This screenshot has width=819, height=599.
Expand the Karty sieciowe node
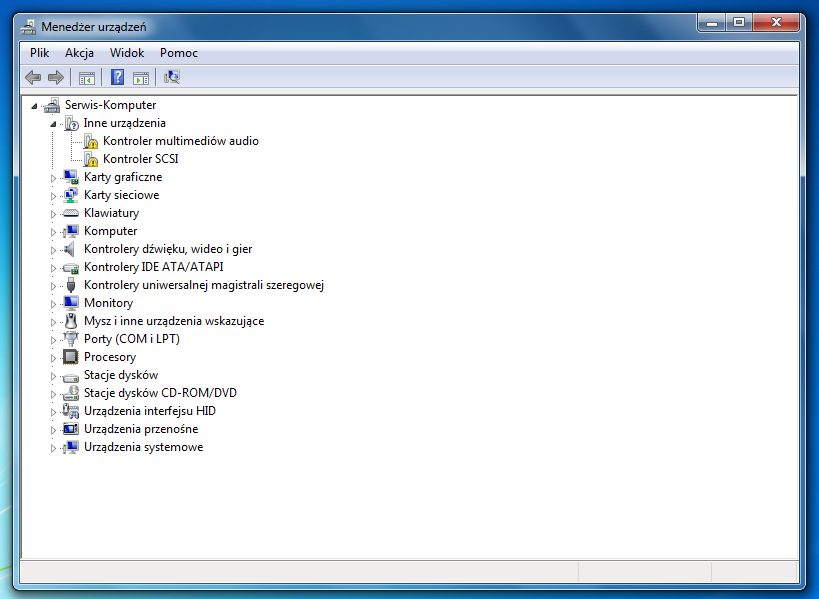(x=53, y=196)
